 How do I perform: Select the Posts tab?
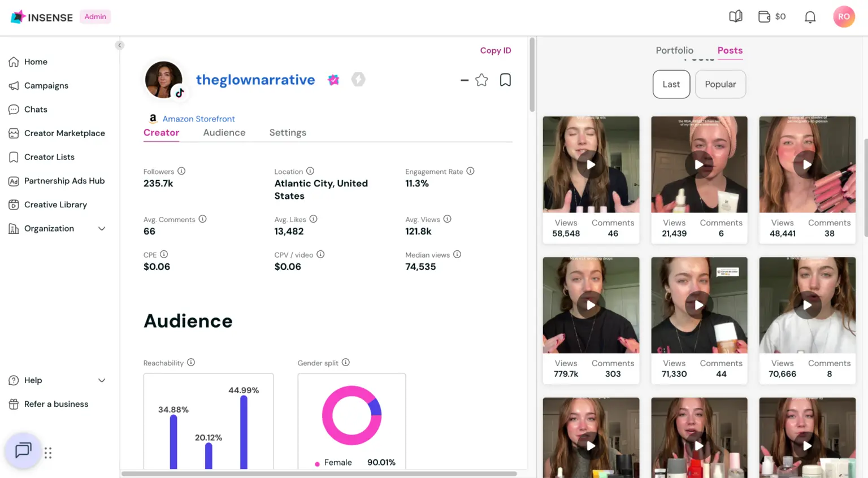click(x=730, y=50)
